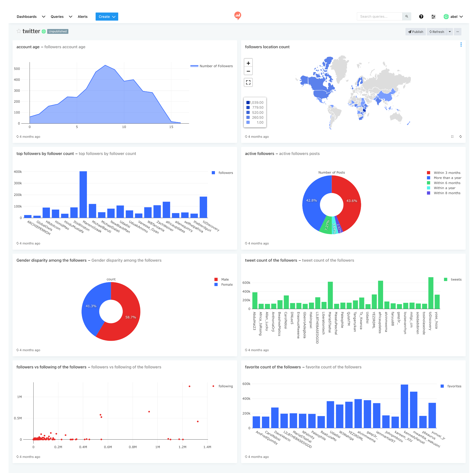Viewport: 476px width, 473px height.
Task: Open the Queries dropdown
Action: tap(57, 17)
